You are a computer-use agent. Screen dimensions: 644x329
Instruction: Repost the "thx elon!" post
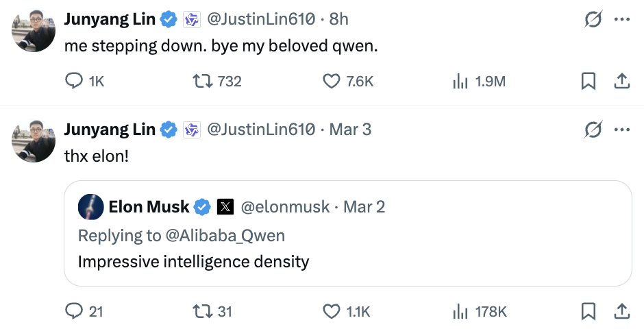click(x=202, y=311)
